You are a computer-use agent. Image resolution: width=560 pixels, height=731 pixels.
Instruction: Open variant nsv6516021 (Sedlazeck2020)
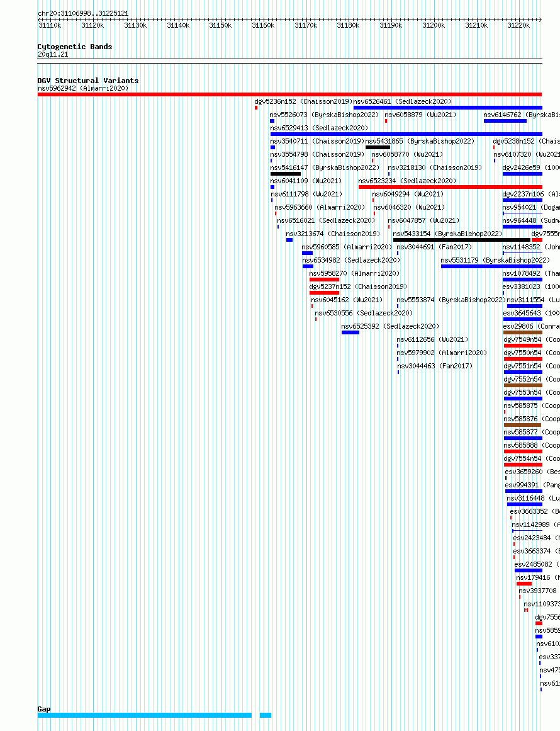click(326, 220)
